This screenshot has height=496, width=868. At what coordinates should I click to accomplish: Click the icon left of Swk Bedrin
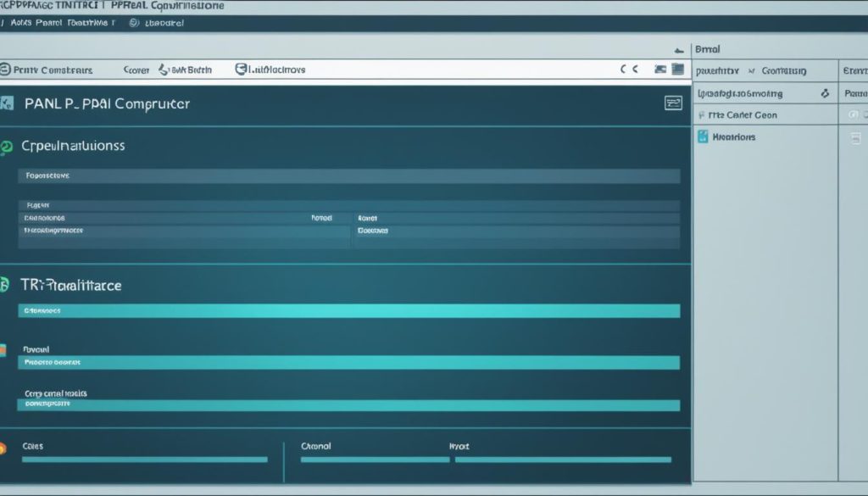click(x=164, y=70)
